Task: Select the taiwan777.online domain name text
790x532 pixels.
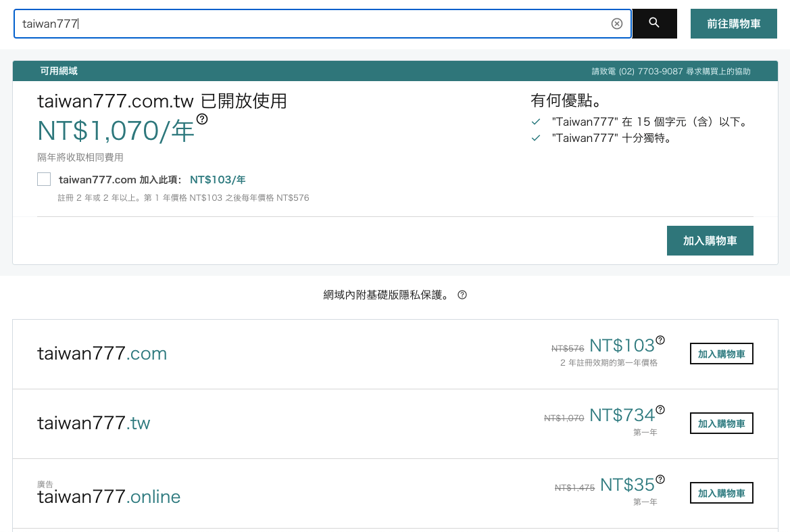Action: click(x=109, y=497)
